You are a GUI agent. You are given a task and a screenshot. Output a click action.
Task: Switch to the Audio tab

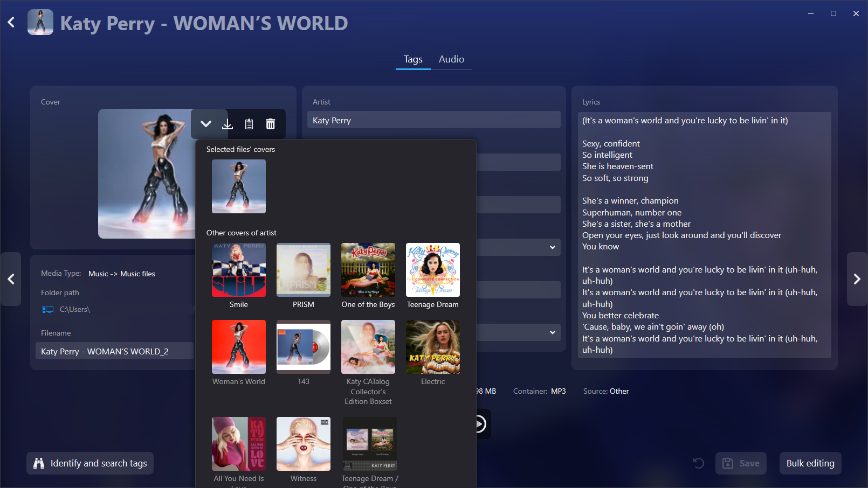451,59
